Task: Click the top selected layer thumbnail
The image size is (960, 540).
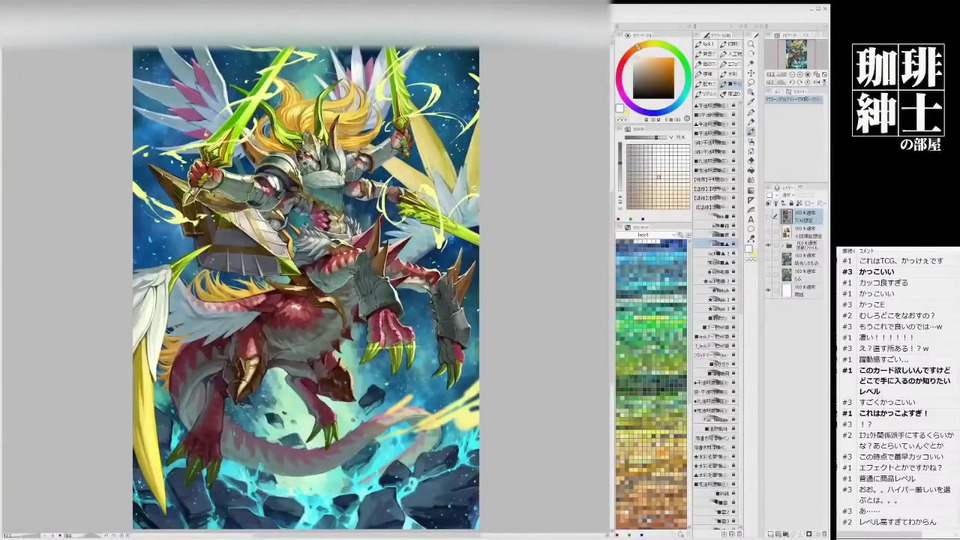Action: click(x=787, y=216)
